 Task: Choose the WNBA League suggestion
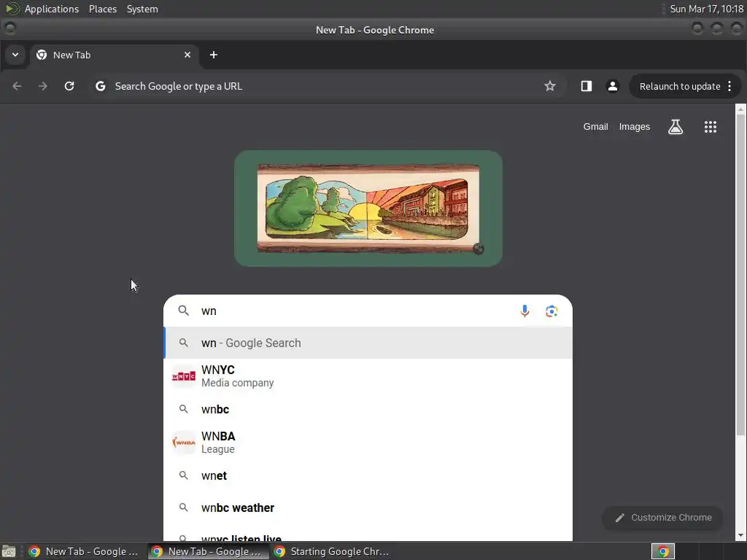click(x=368, y=443)
